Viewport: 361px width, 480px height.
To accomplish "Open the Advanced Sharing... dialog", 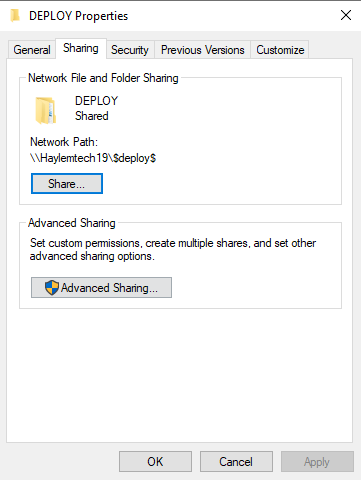I will click(x=101, y=287).
